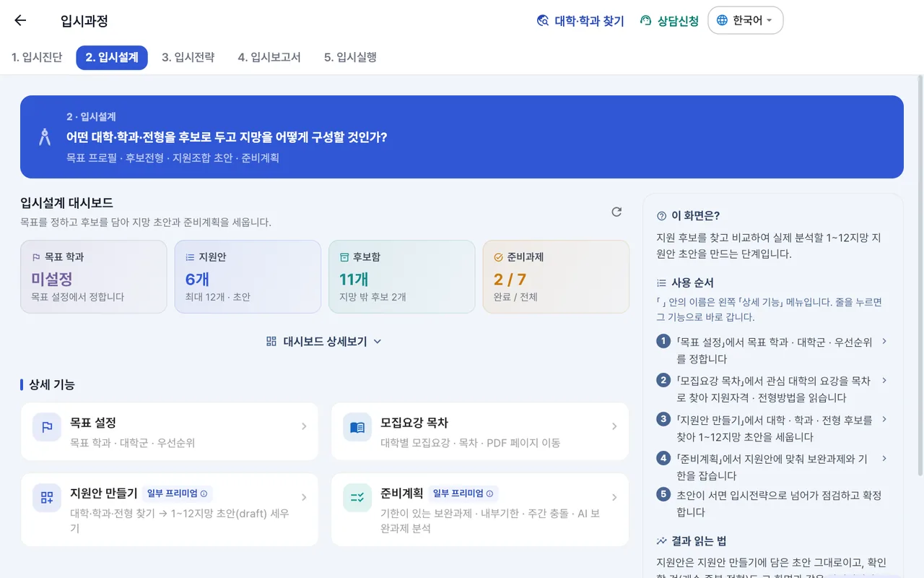
Task: Click the 후보함 11개 summary card
Action: (x=402, y=277)
